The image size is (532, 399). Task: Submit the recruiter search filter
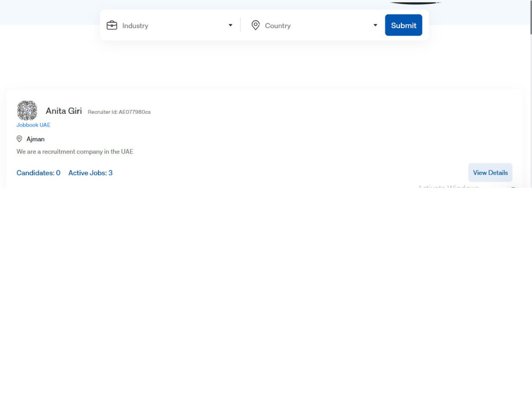[403, 25]
